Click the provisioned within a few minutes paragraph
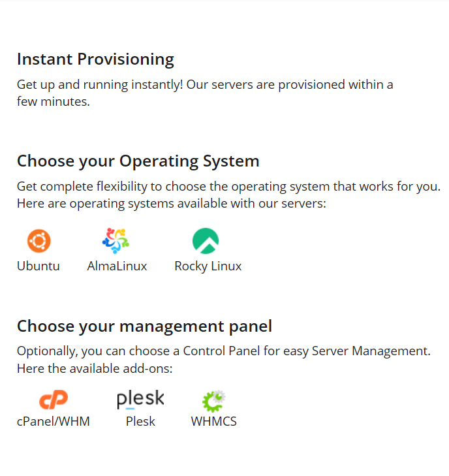This screenshot has width=449, height=476. click(205, 93)
